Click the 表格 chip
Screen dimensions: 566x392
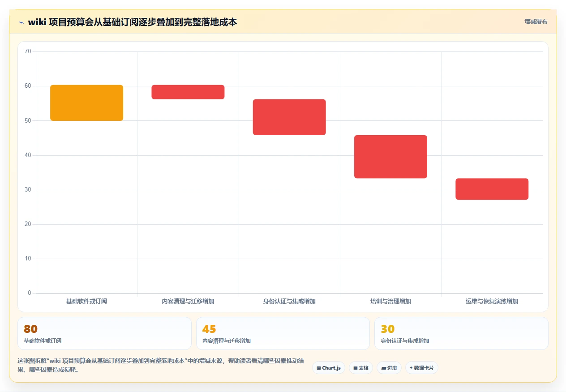click(361, 368)
